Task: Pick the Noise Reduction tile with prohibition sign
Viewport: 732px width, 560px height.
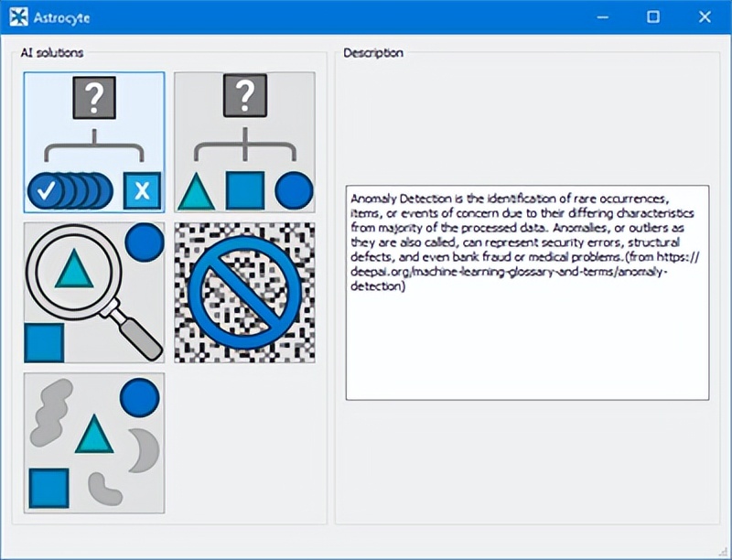Action: 244,293
